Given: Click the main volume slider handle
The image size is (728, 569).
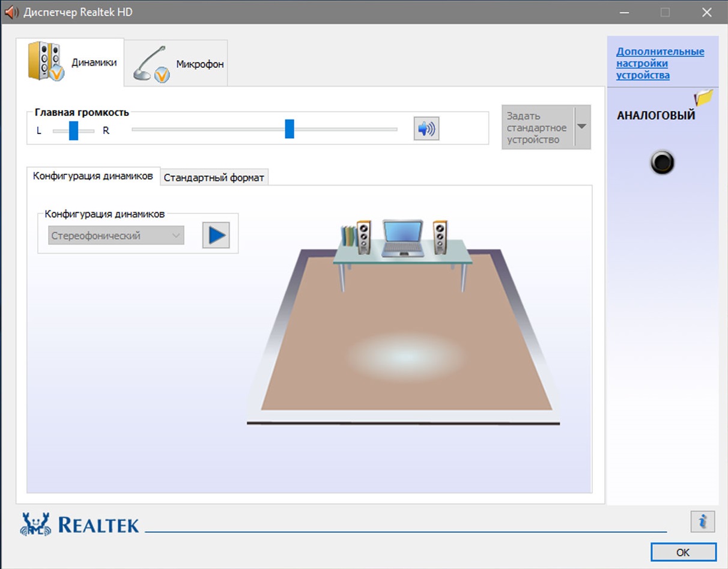Looking at the screenshot, I should click(x=290, y=129).
